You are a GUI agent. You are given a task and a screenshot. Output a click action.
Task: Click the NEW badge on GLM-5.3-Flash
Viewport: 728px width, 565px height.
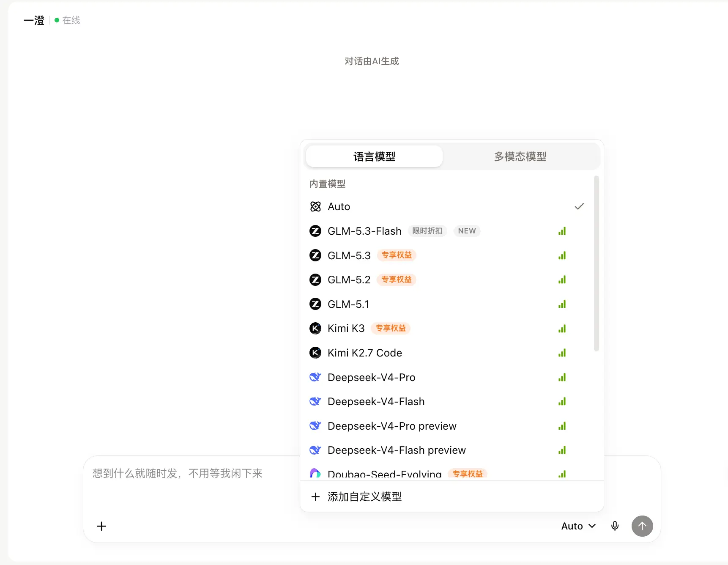click(467, 231)
